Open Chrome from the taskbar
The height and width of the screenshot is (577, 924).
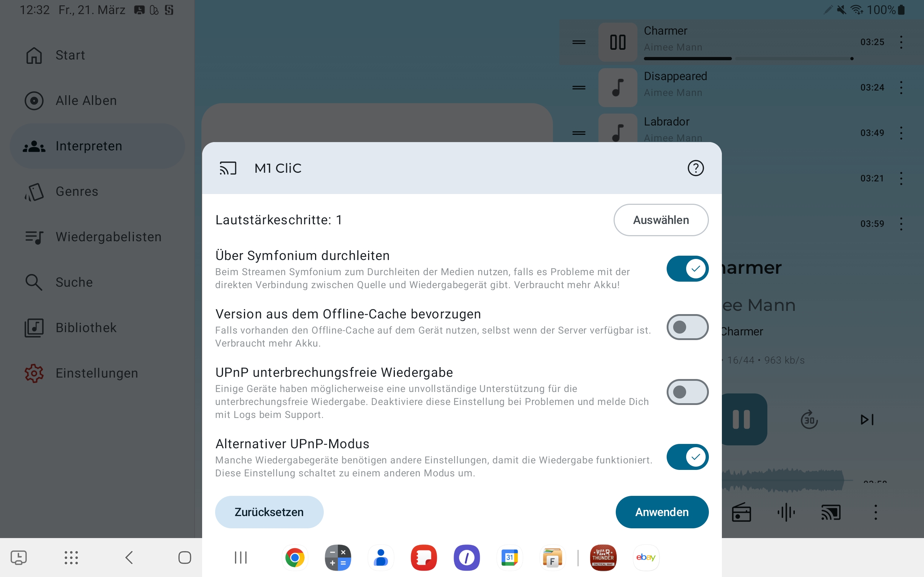click(x=295, y=558)
